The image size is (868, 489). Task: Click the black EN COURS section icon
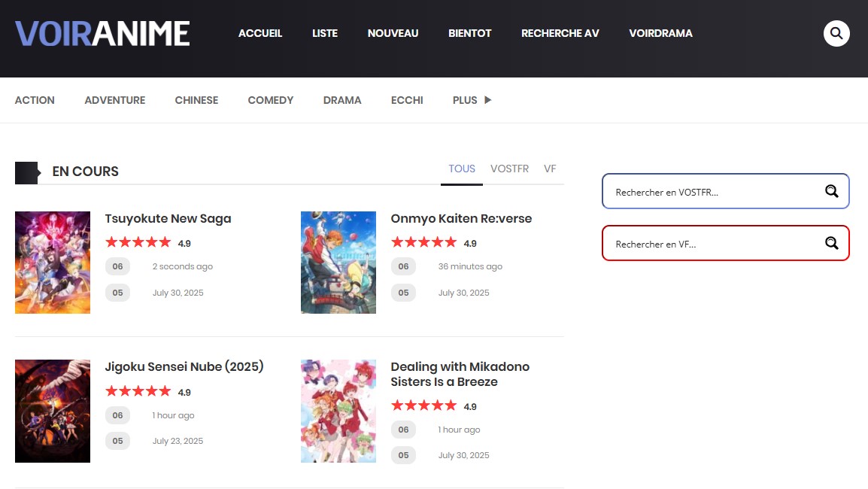[x=27, y=172]
